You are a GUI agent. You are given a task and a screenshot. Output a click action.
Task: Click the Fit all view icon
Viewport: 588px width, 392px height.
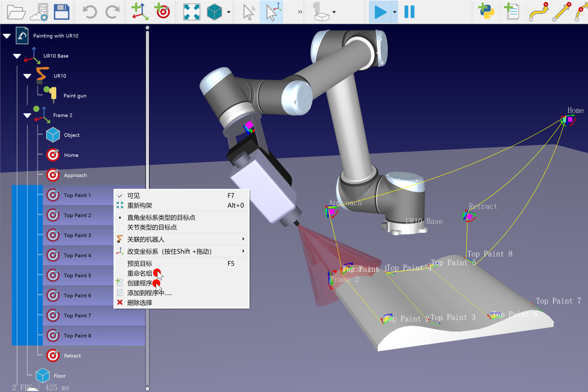(192, 12)
